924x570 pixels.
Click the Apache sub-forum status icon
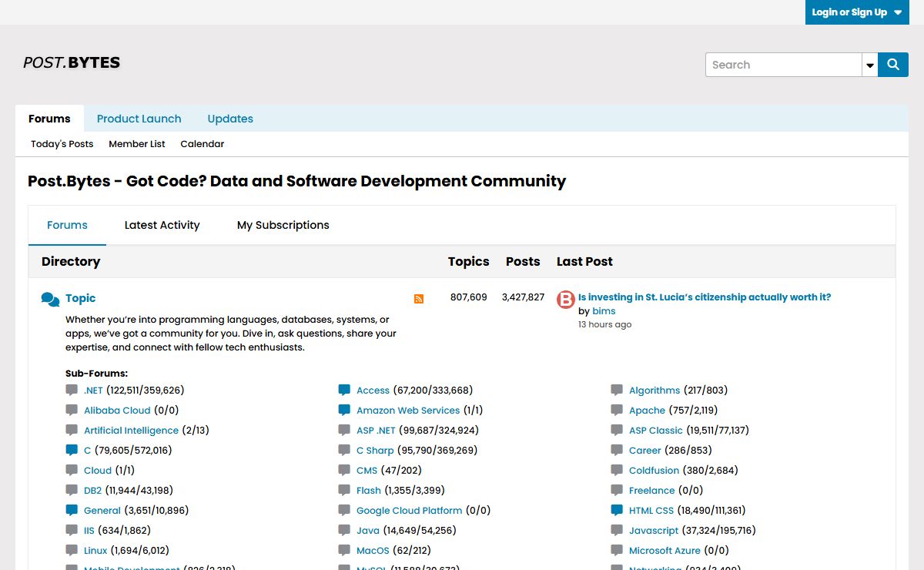click(x=617, y=411)
